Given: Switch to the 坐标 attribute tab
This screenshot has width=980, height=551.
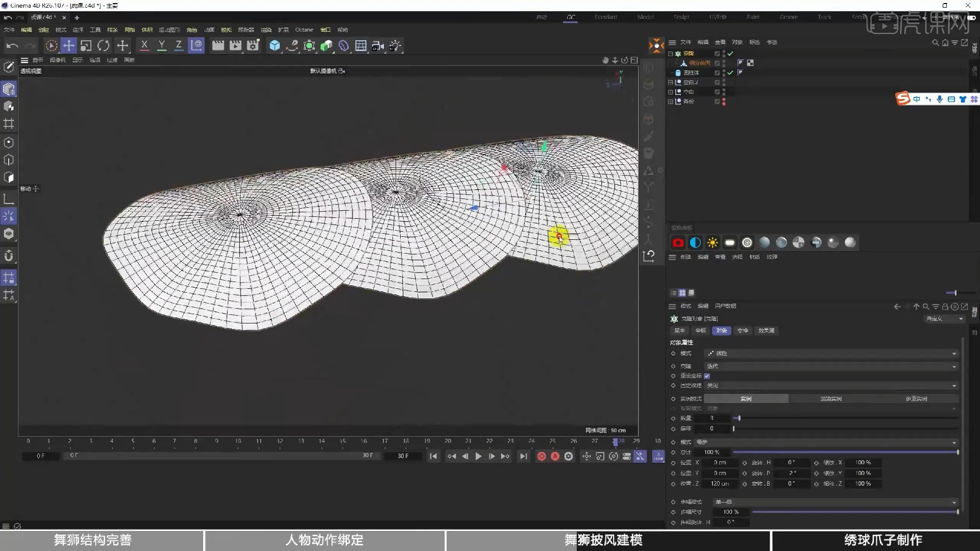Looking at the screenshot, I should tap(700, 331).
